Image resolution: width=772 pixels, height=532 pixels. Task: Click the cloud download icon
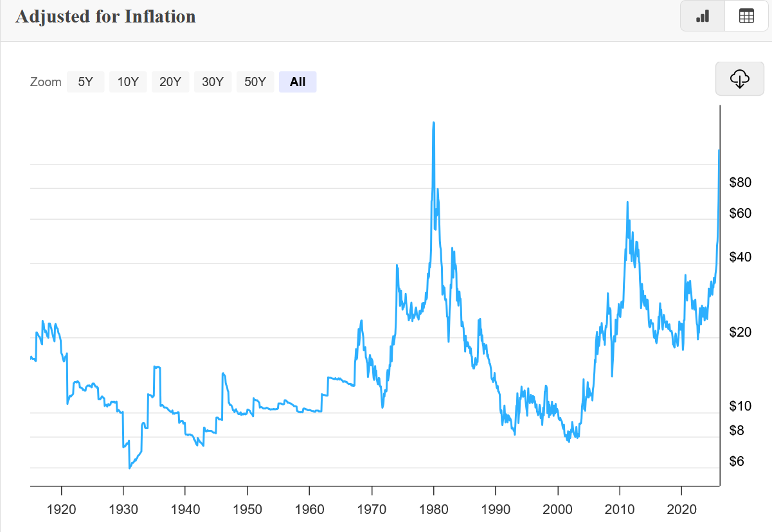tap(739, 79)
